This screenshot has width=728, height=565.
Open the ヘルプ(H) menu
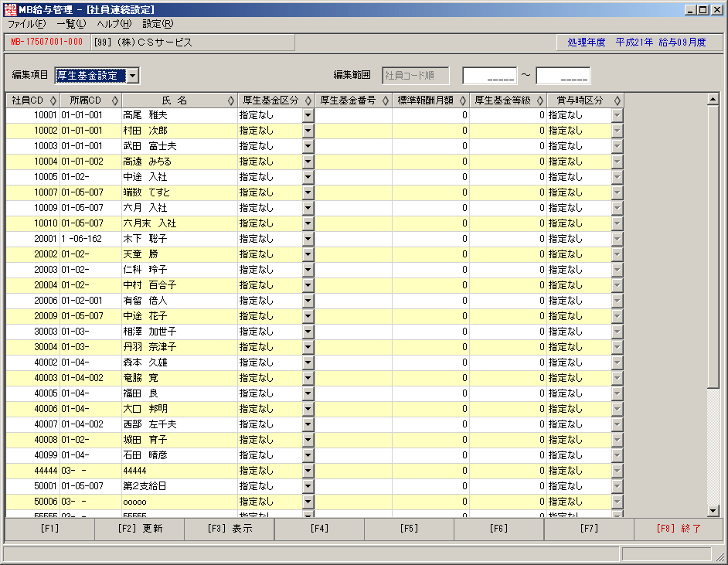point(114,24)
